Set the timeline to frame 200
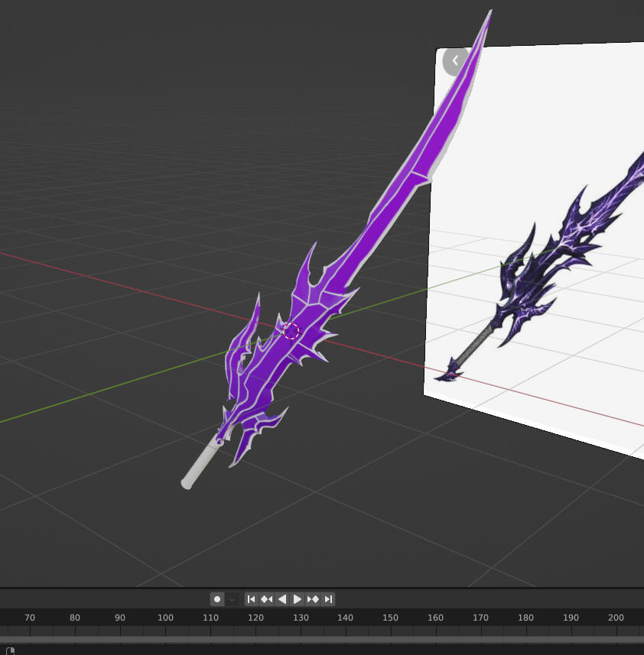This screenshot has width=644, height=655. click(616, 618)
